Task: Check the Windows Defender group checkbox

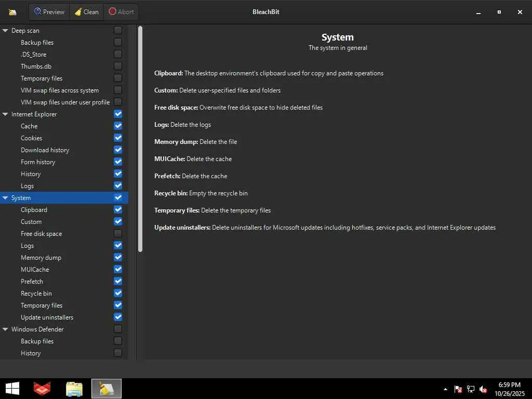Action: (118, 329)
